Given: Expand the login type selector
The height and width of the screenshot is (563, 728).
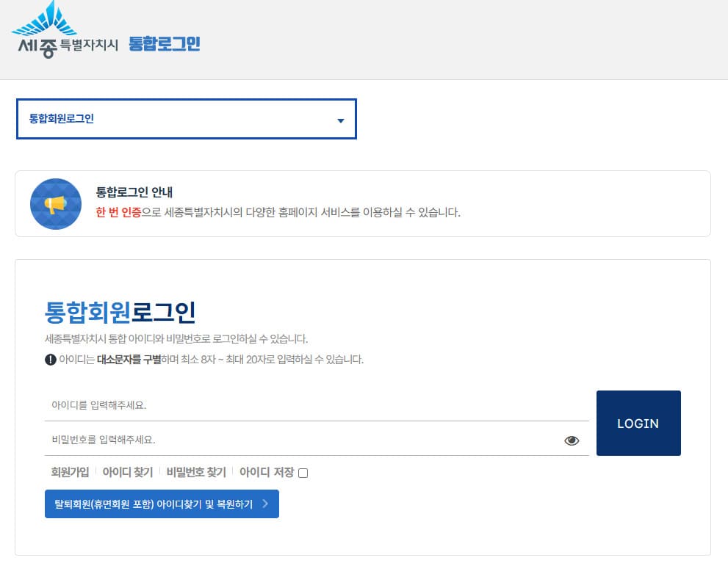Looking at the screenshot, I should 186,118.
